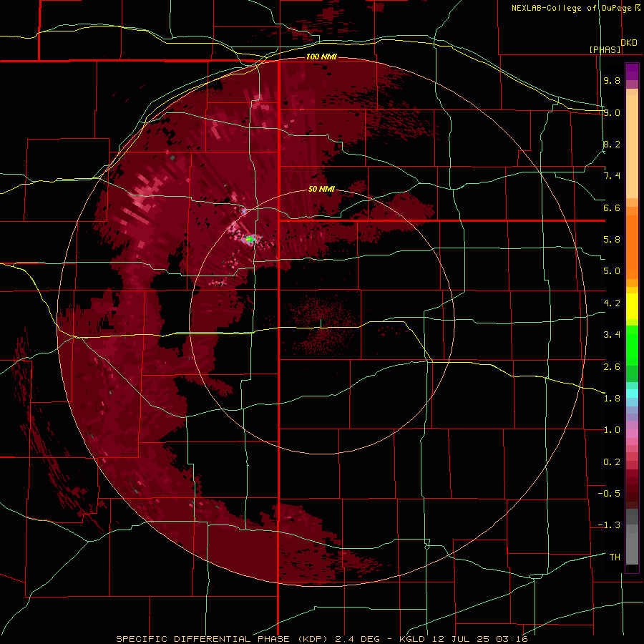Image resolution: width=644 pixels, height=644 pixels.
Task: Pick the cyan segment of the color bar
Action: point(632,393)
